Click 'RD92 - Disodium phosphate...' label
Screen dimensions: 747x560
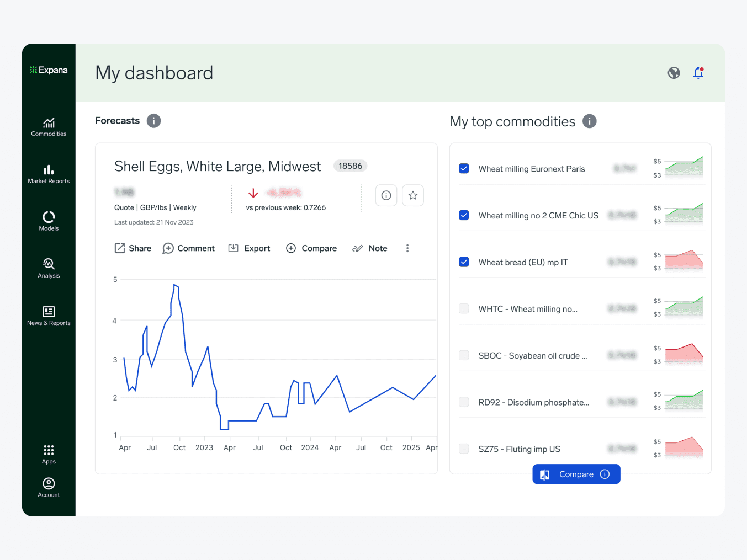tap(534, 403)
